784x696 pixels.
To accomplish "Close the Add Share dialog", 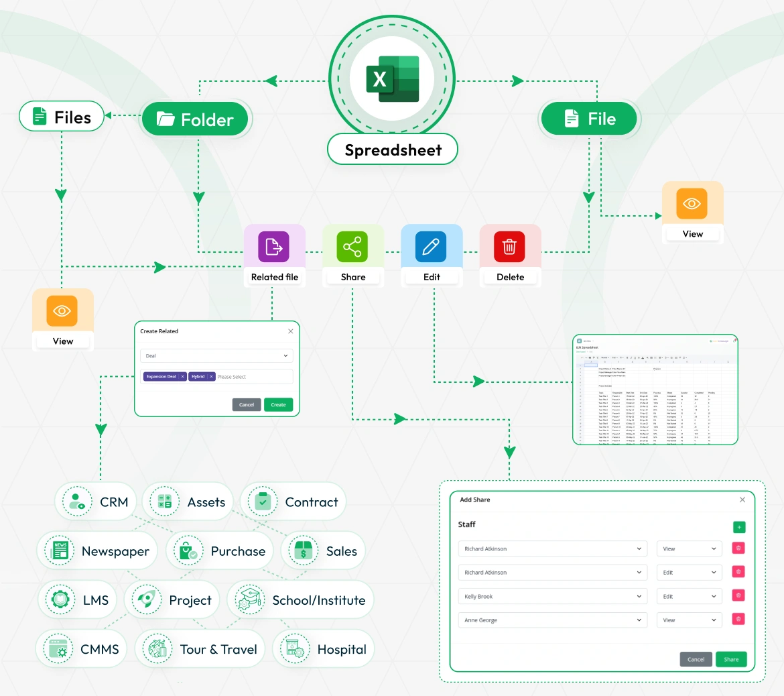I will [x=742, y=500].
